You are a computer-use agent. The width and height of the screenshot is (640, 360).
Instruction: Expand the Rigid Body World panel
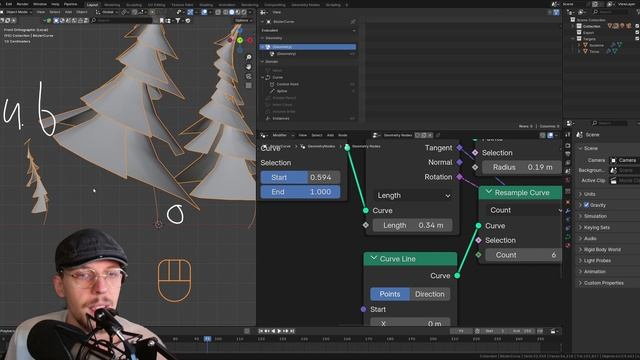pyautogui.click(x=602, y=249)
